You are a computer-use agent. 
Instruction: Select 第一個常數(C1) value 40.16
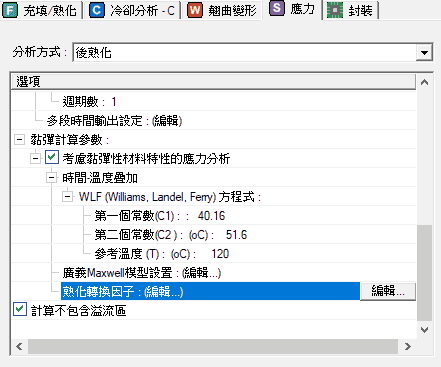211,216
